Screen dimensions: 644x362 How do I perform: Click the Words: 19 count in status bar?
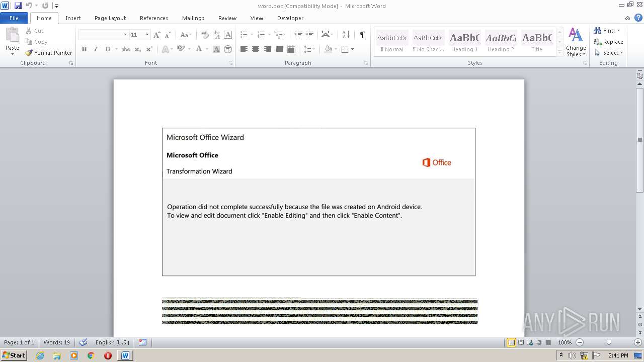57,342
